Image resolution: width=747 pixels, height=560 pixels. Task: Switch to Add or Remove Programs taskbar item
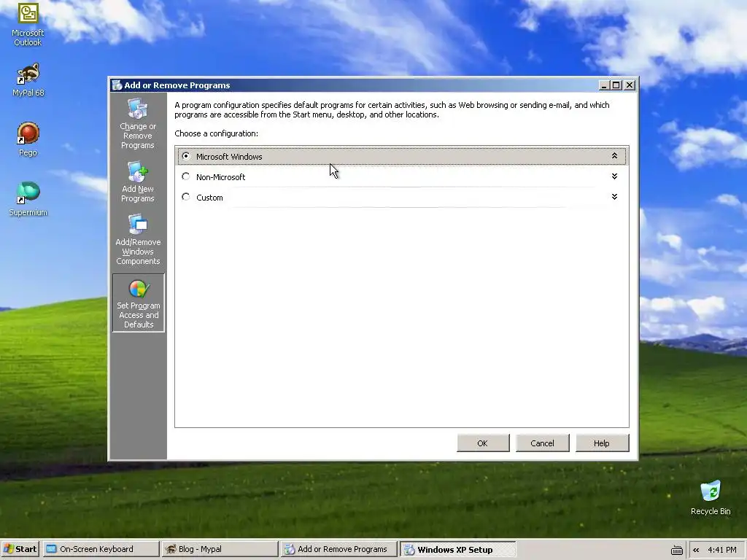(x=338, y=550)
